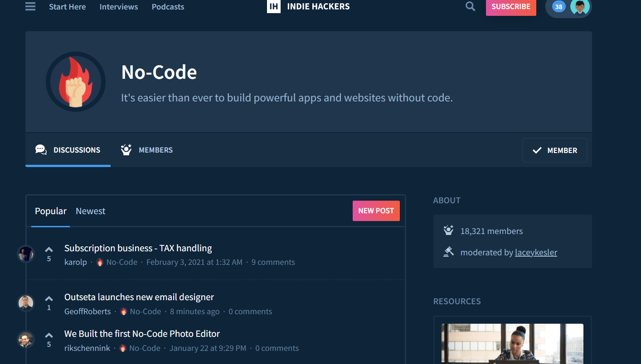Image resolution: width=641 pixels, height=364 pixels.
Task: Visit karolp's user profile
Action: click(x=76, y=262)
